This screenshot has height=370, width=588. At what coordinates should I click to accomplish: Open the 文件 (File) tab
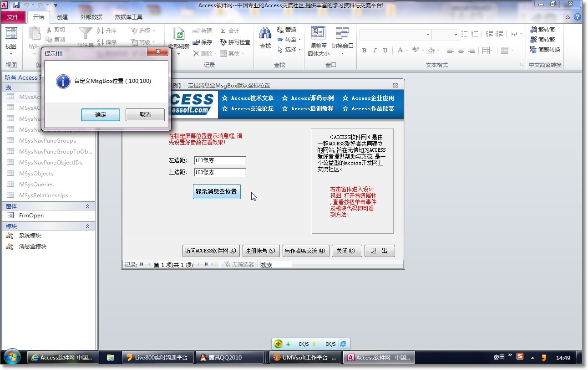(13, 17)
